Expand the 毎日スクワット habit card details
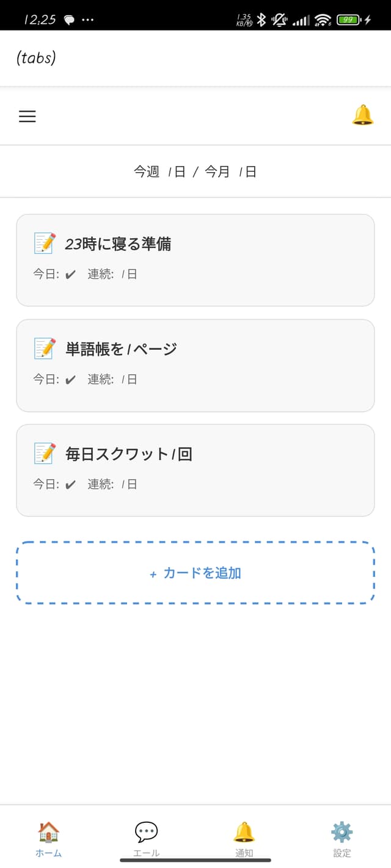 point(195,470)
